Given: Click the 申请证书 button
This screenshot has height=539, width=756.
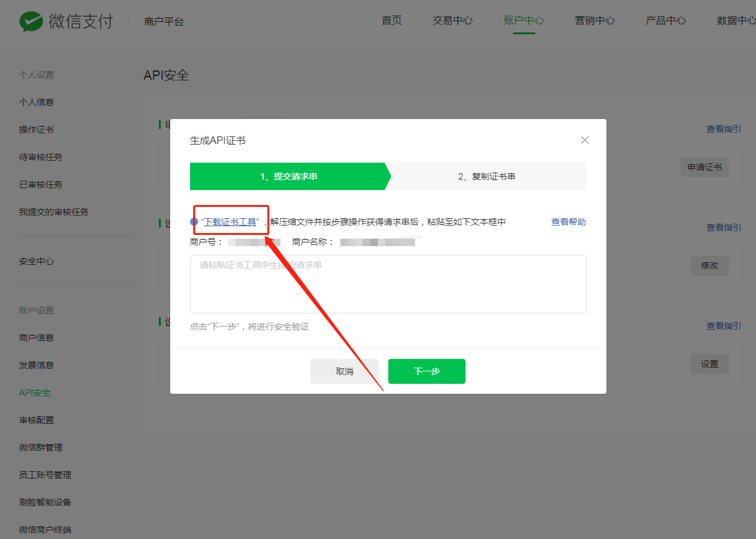Looking at the screenshot, I should pyautogui.click(x=704, y=167).
